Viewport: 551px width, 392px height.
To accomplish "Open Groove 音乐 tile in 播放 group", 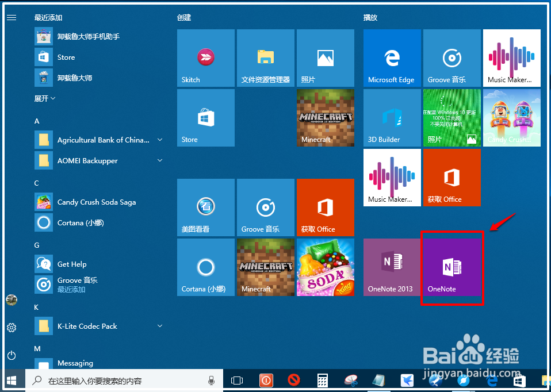I will pos(451,58).
